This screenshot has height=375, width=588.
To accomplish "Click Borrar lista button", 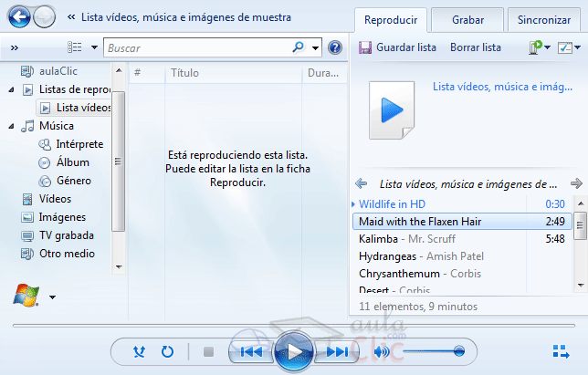I will pyautogui.click(x=475, y=47).
